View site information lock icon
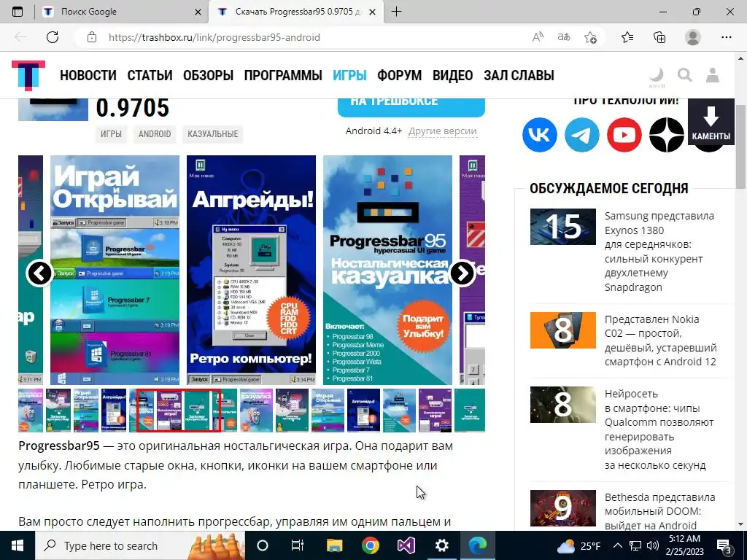This screenshot has width=747, height=560. click(92, 37)
